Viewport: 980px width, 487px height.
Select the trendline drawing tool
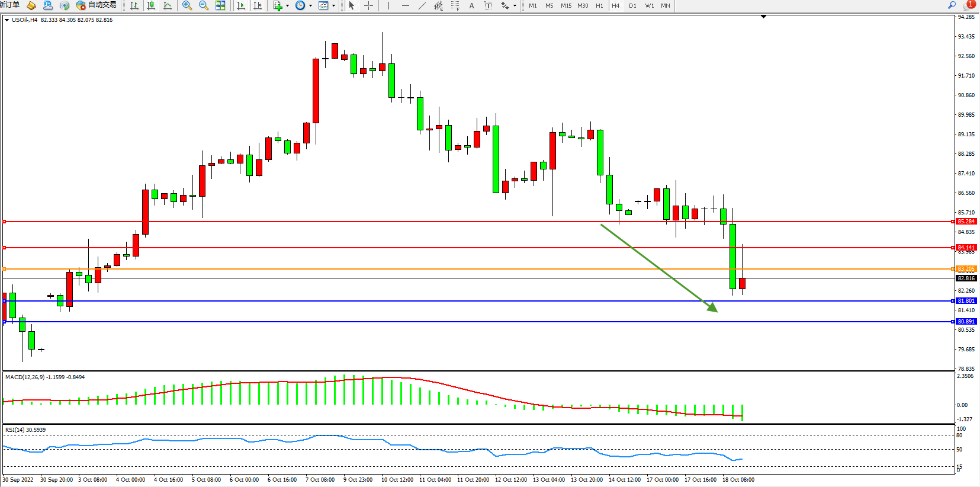pyautogui.click(x=422, y=5)
